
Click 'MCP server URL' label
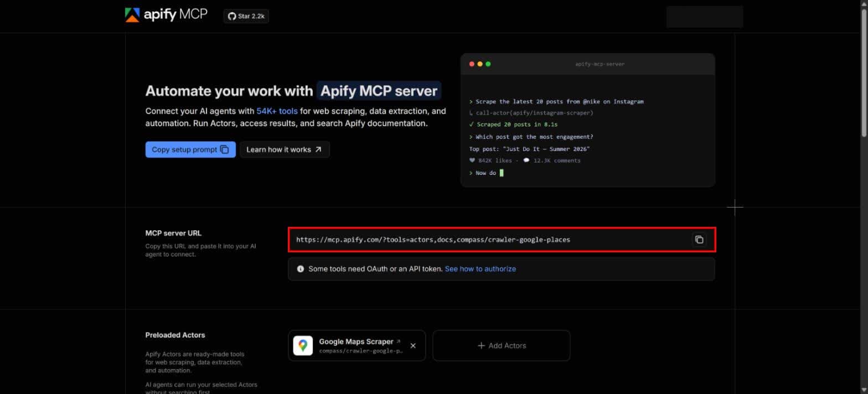point(173,233)
